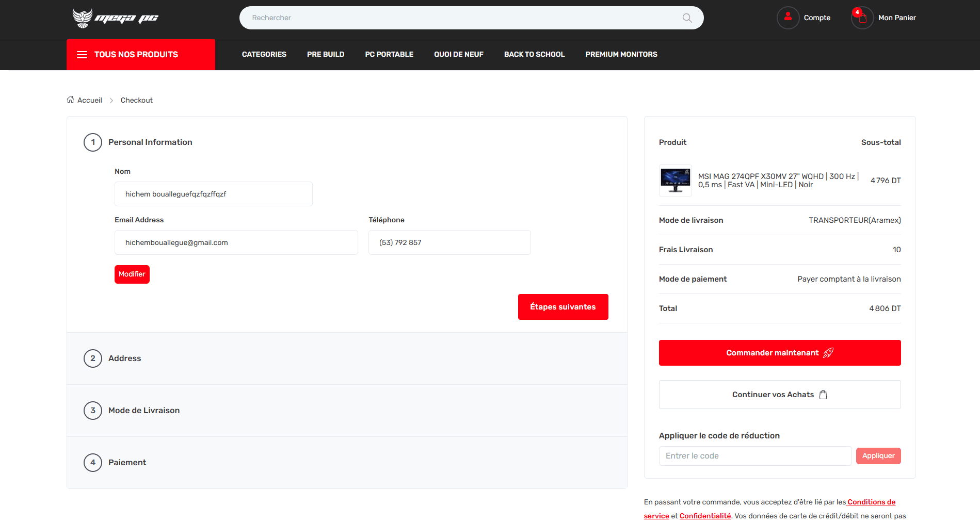
Task: Click the Mon Panier label
Action: tap(897, 18)
